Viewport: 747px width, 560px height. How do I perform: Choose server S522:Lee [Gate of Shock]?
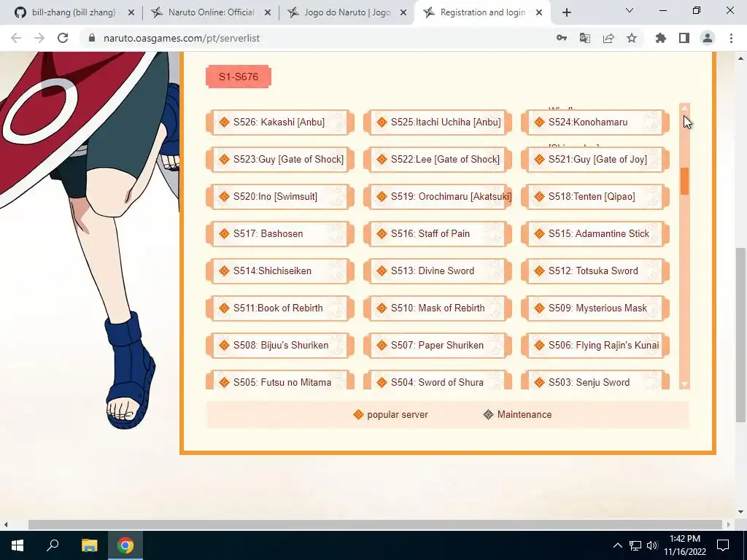coord(438,159)
